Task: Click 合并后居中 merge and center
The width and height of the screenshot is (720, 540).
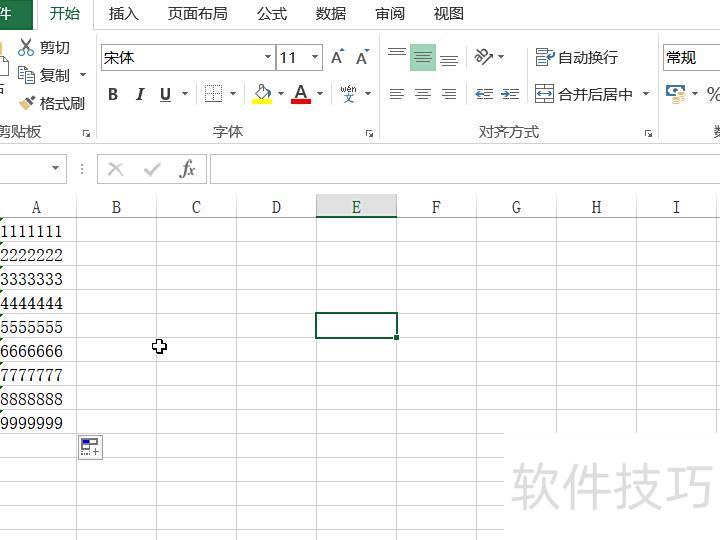Action: (x=584, y=94)
